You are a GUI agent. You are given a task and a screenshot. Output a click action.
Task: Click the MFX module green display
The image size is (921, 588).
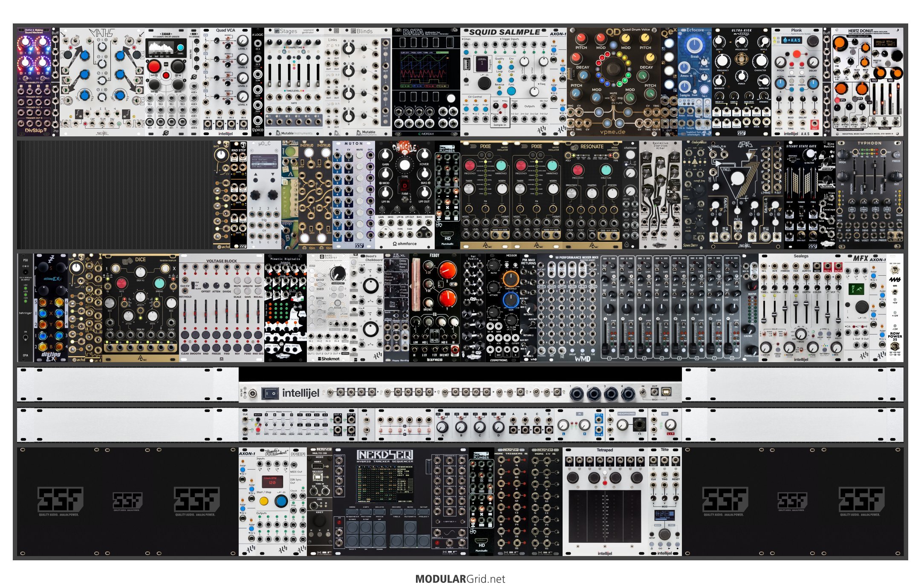[856, 289]
